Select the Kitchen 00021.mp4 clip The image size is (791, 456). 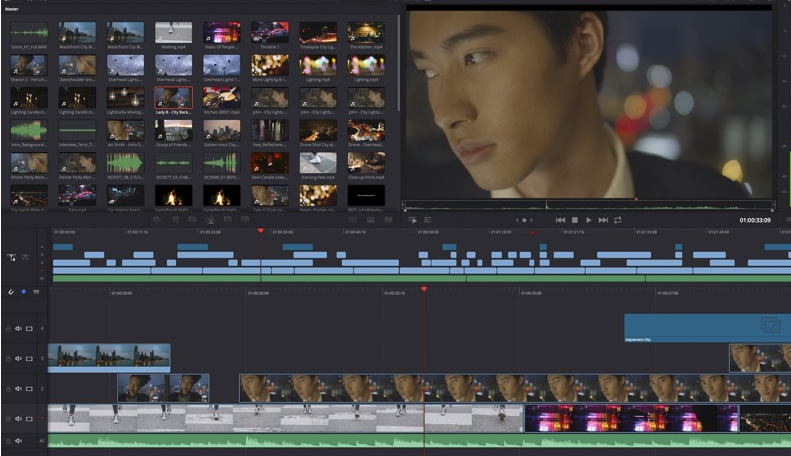[221, 98]
